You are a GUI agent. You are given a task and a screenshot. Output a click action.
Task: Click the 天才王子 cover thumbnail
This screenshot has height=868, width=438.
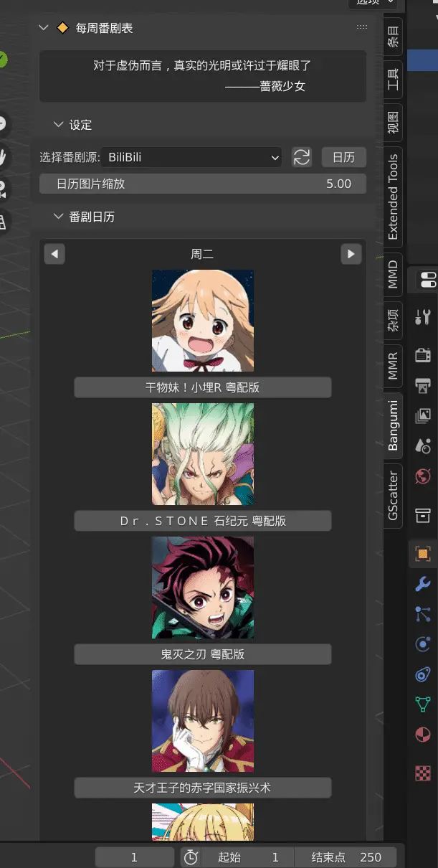[203, 721]
